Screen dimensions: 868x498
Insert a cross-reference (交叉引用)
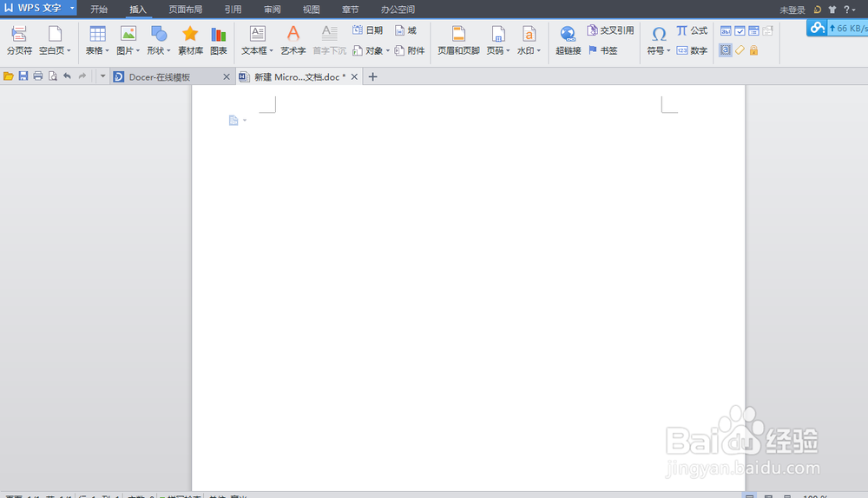(x=610, y=30)
